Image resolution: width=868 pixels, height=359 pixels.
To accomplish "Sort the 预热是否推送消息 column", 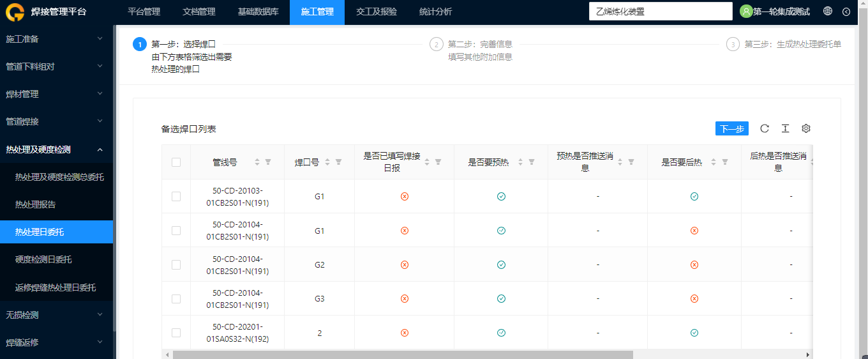I will pos(620,162).
